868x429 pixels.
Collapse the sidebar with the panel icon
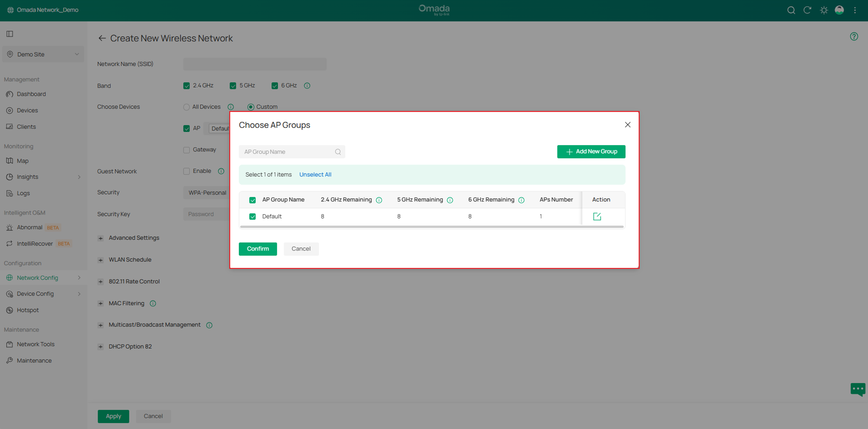click(x=10, y=34)
